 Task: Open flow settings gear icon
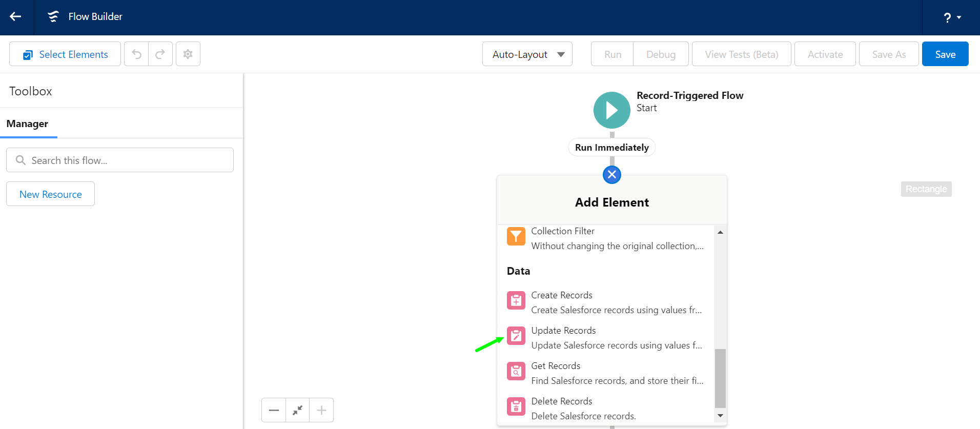click(188, 54)
